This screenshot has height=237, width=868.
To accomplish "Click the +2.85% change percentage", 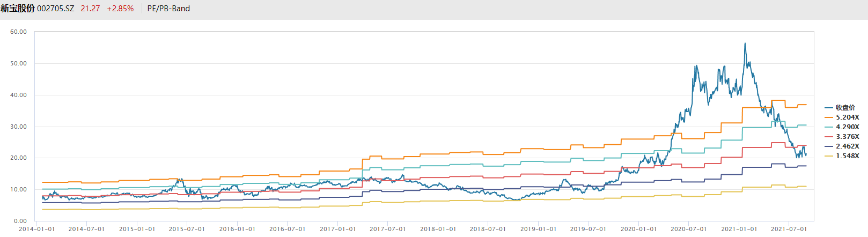I will 120,9.
